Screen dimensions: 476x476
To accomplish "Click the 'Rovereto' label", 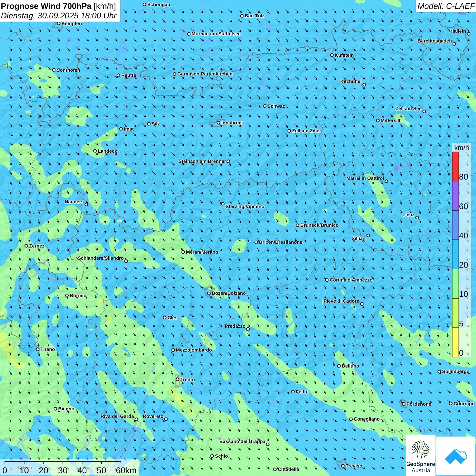I will (x=153, y=416).
